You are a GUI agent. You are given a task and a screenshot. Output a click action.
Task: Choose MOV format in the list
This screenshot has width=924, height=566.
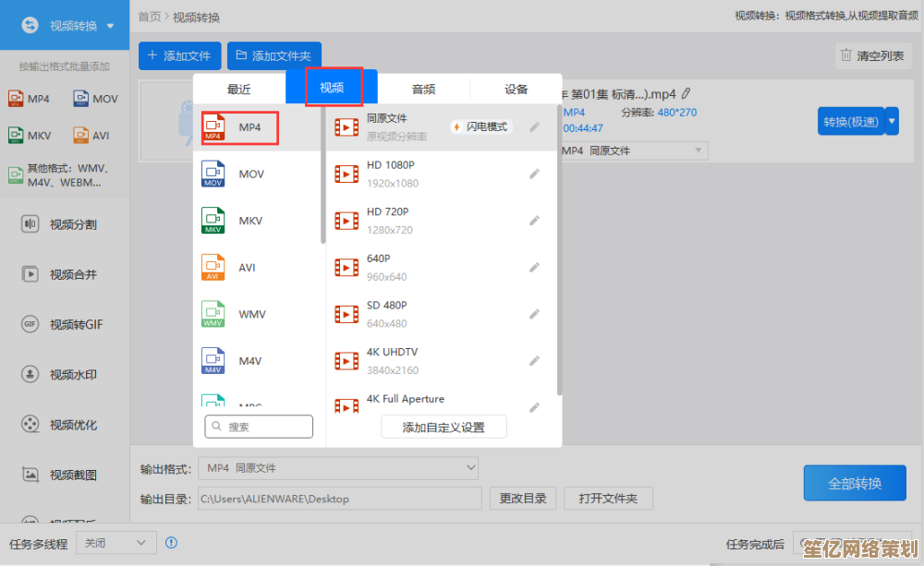(x=250, y=174)
